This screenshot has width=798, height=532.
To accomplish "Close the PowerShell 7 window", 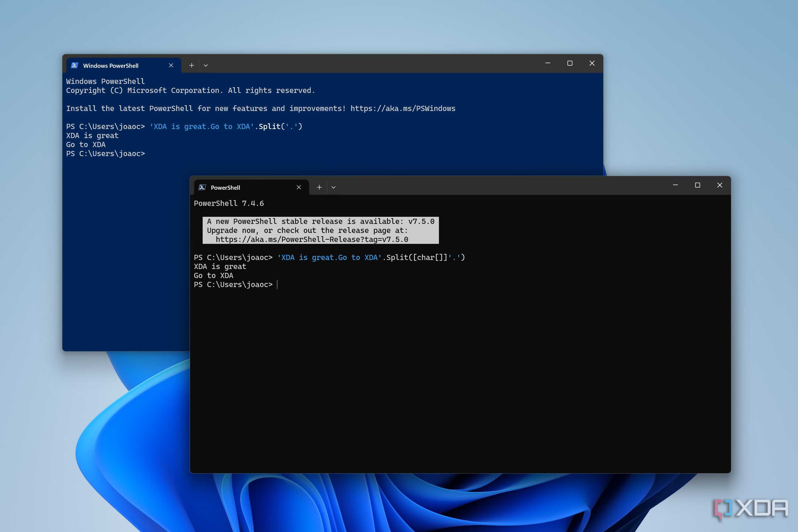I will point(720,185).
